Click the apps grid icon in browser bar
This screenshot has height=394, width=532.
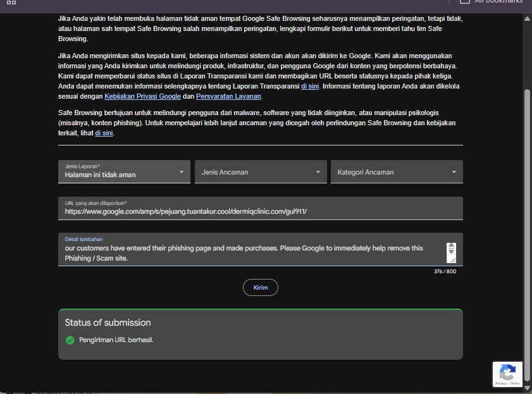point(11,3)
